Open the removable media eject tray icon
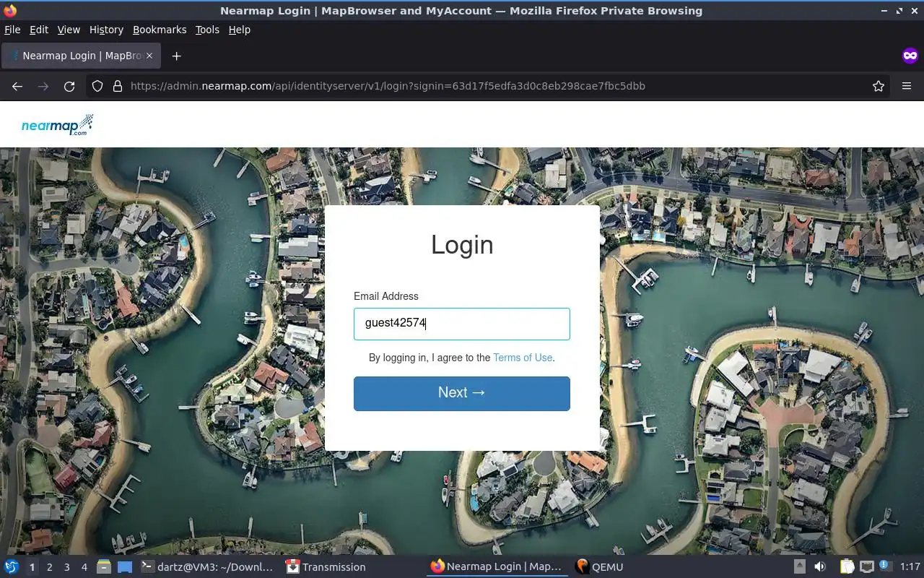 [x=800, y=567]
